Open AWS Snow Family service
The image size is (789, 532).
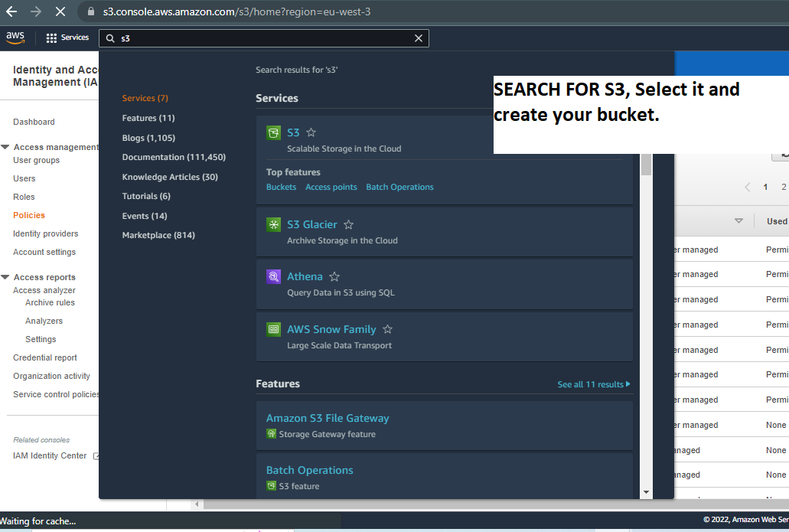click(x=331, y=329)
